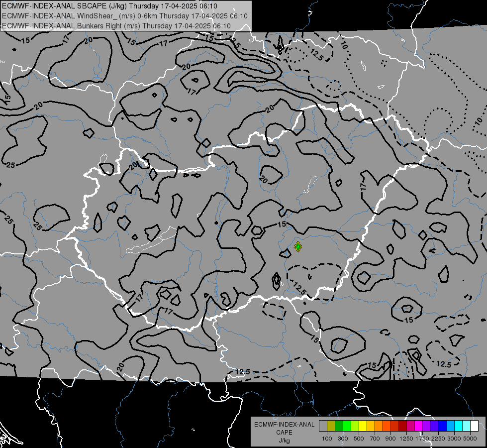Screen dimensions: 487x448
Task: Select the legend value '700'
Action: coord(375,439)
